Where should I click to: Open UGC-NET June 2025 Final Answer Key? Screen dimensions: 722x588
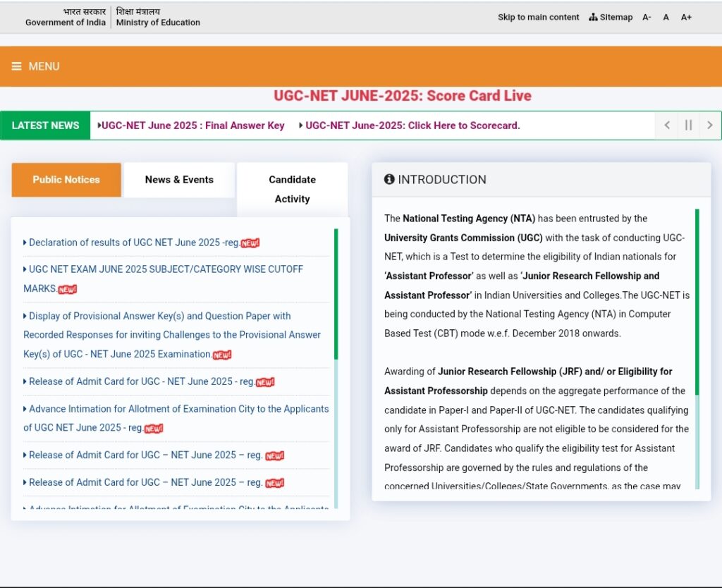tap(192, 125)
